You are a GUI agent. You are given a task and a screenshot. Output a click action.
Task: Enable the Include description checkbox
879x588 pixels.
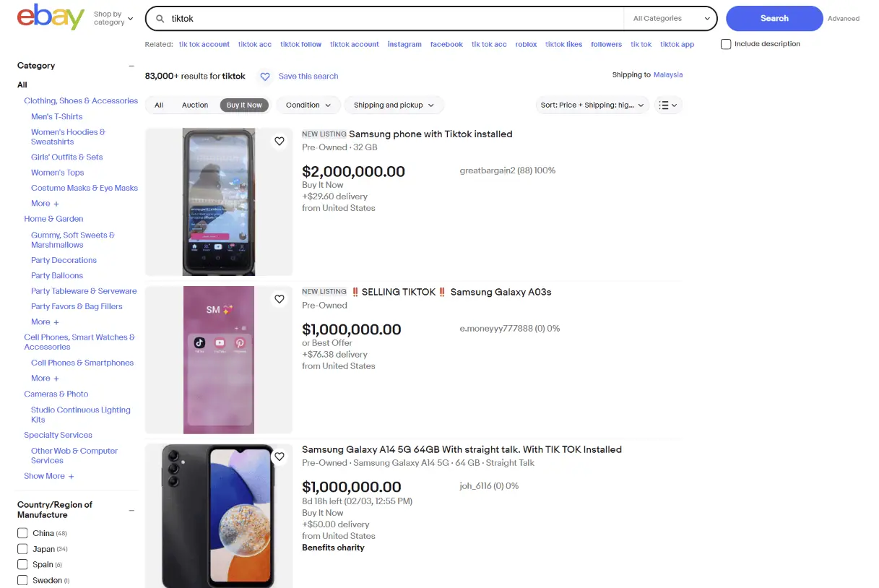point(726,44)
